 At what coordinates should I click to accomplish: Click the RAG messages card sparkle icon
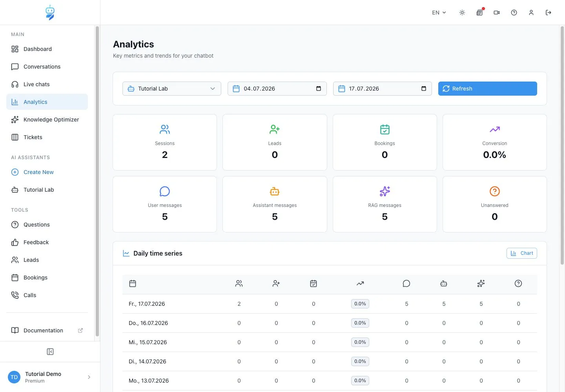click(385, 191)
